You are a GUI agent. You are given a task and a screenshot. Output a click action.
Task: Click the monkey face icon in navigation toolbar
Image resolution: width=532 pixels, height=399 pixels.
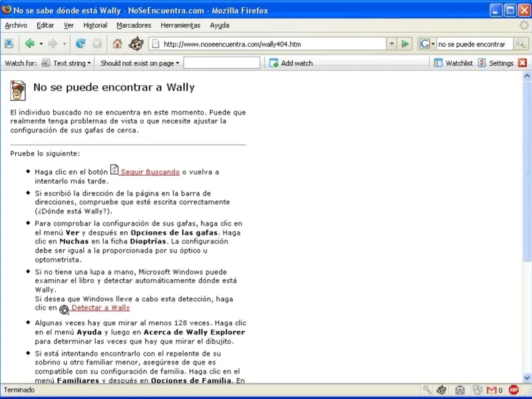(x=136, y=44)
